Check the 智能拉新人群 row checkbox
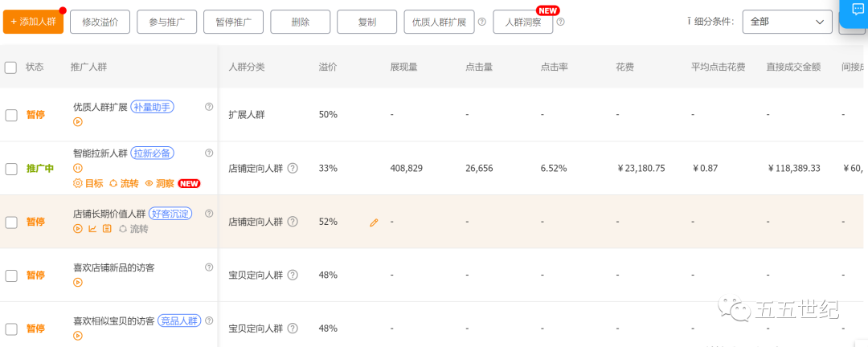This screenshot has height=347, width=868. coord(11,169)
